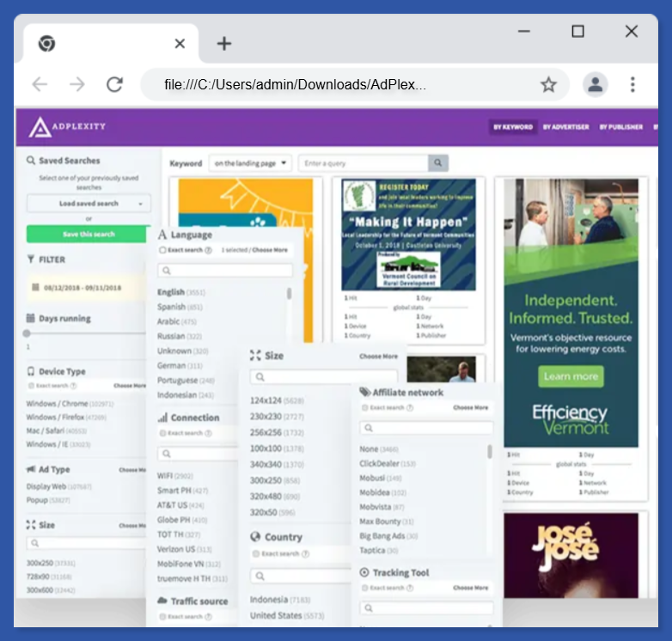Screen dimensions: 672x641
Task: Switch to the By Publisher tab
Action: click(621, 127)
